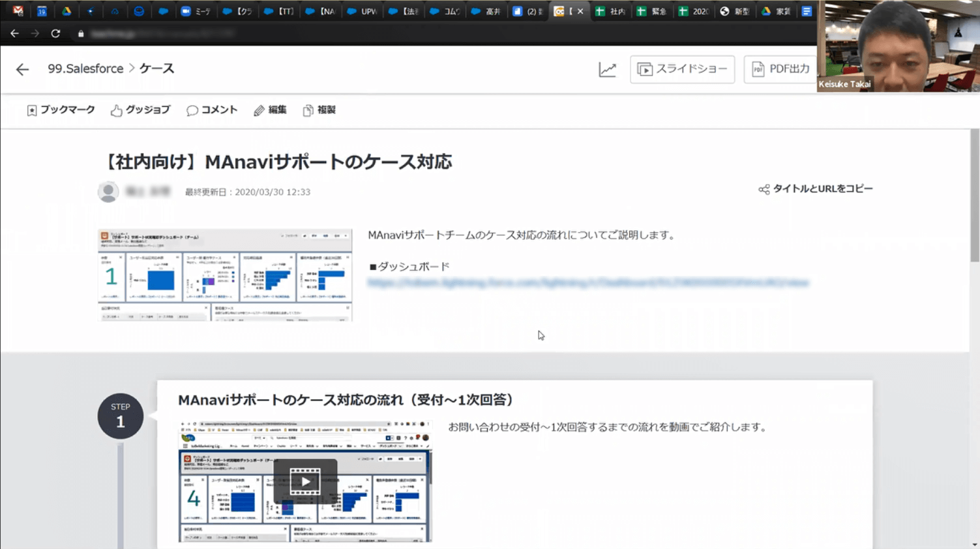Switch to the first Google Drive tab
The height and width of the screenshot is (549, 980).
coord(67,11)
